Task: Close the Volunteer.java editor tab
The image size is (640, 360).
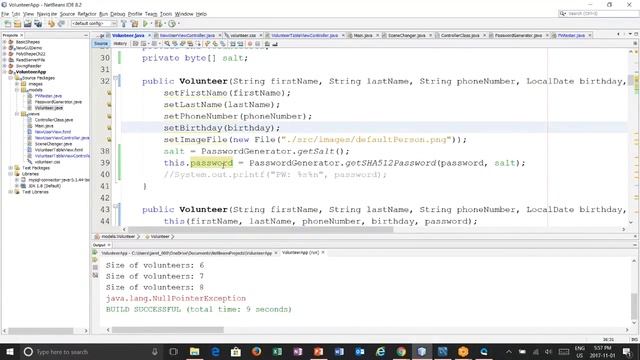Action: click(x=149, y=36)
